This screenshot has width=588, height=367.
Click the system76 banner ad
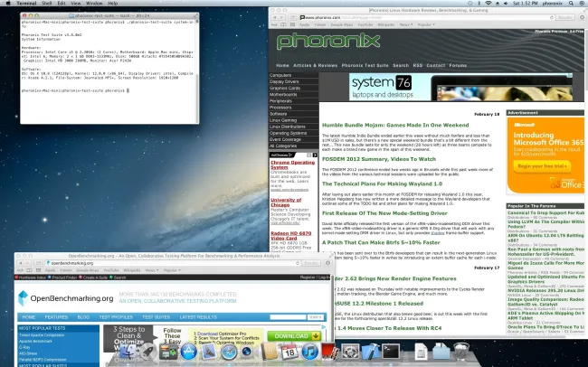coord(460,88)
